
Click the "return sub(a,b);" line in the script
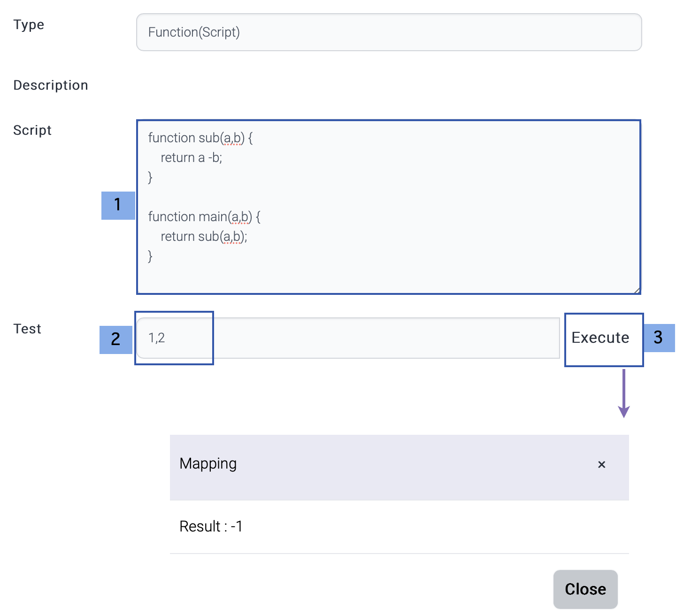(x=204, y=237)
